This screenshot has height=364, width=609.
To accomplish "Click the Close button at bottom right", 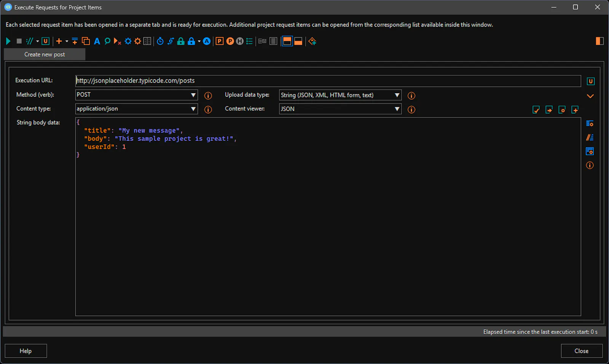I will coord(581,351).
